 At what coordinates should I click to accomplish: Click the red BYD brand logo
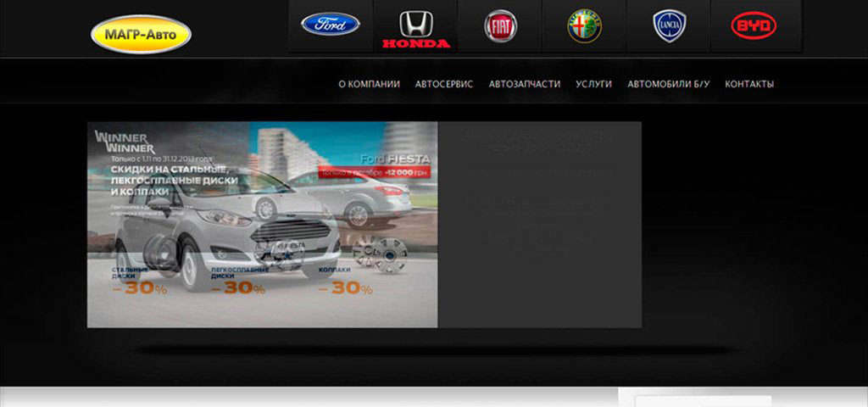(x=754, y=25)
